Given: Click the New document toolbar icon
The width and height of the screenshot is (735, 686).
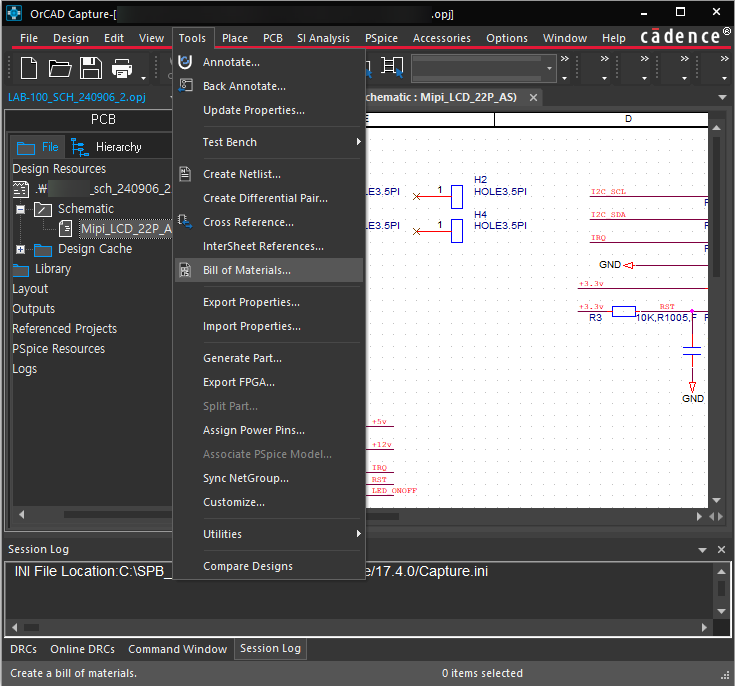Looking at the screenshot, I should point(29,68).
